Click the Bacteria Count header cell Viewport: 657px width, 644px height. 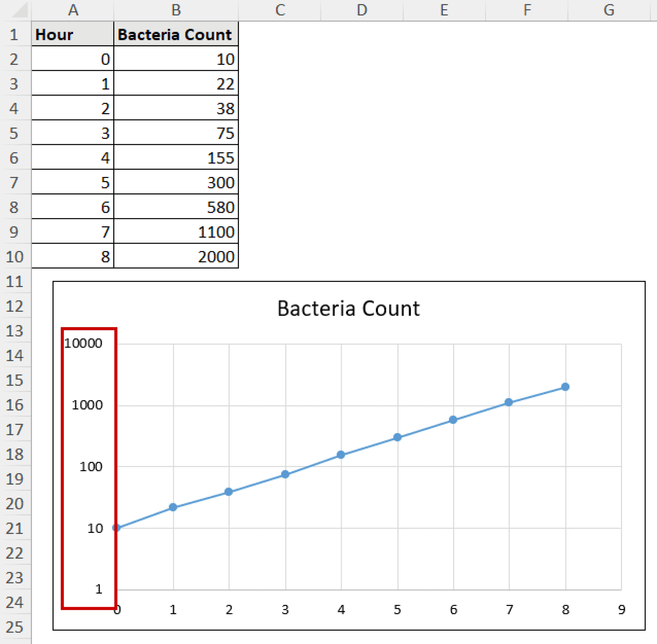pyautogui.click(x=176, y=35)
